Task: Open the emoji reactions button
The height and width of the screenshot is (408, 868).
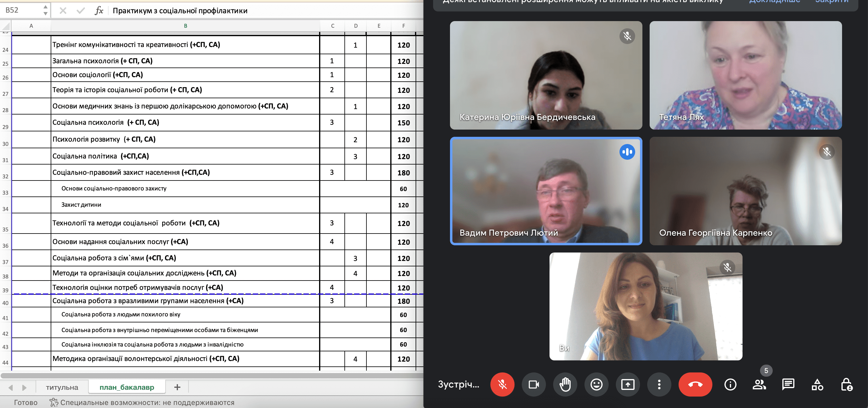Action: coord(596,384)
